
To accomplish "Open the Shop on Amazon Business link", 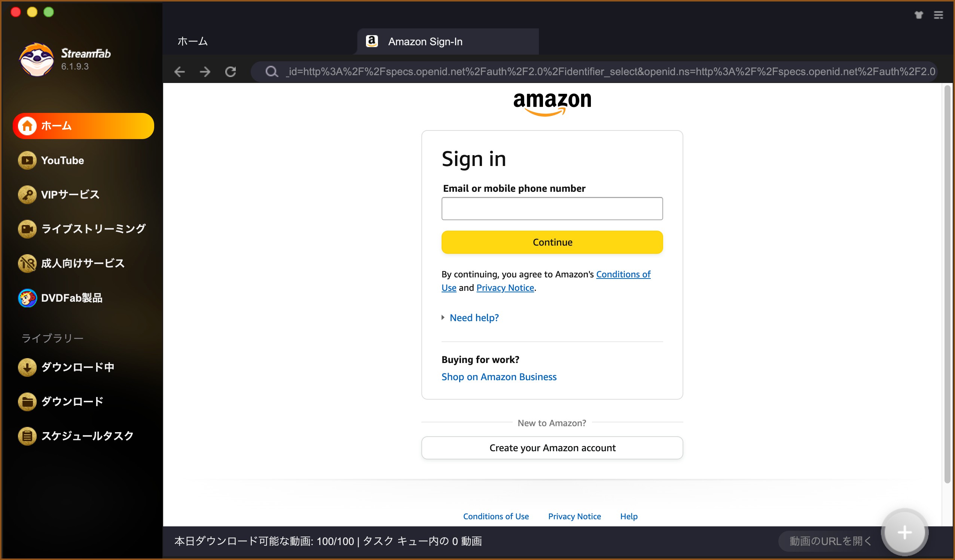I will (x=499, y=377).
